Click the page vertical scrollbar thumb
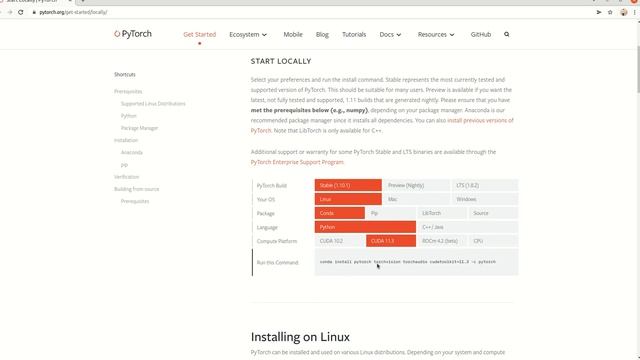 [x=637, y=69]
